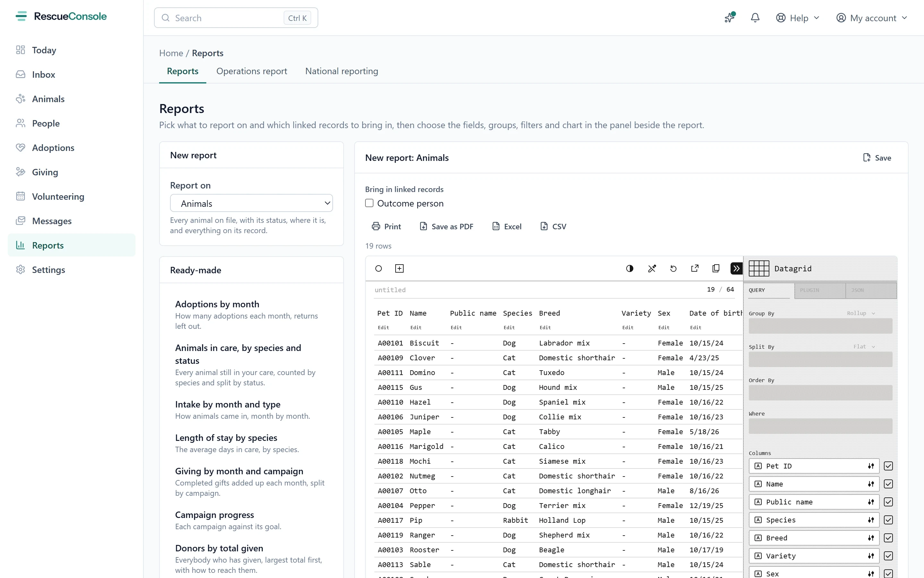The width and height of the screenshot is (924, 578).
Task: Click Edit under Breed column header
Action: [545, 327]
